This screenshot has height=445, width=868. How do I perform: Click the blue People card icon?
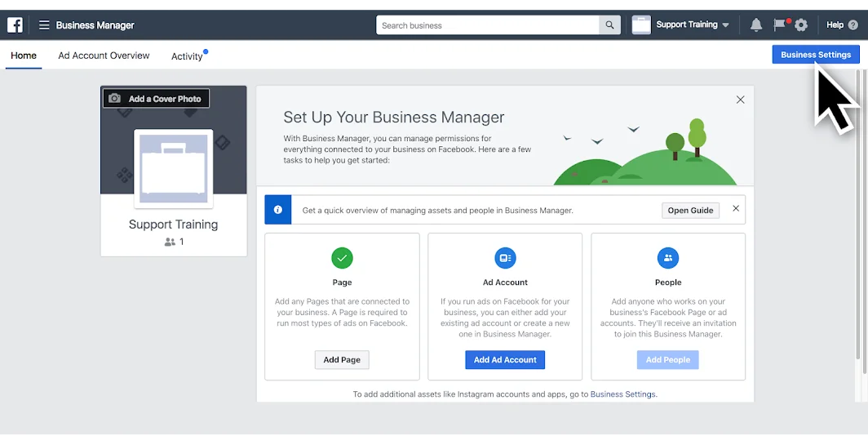(668, 258)
